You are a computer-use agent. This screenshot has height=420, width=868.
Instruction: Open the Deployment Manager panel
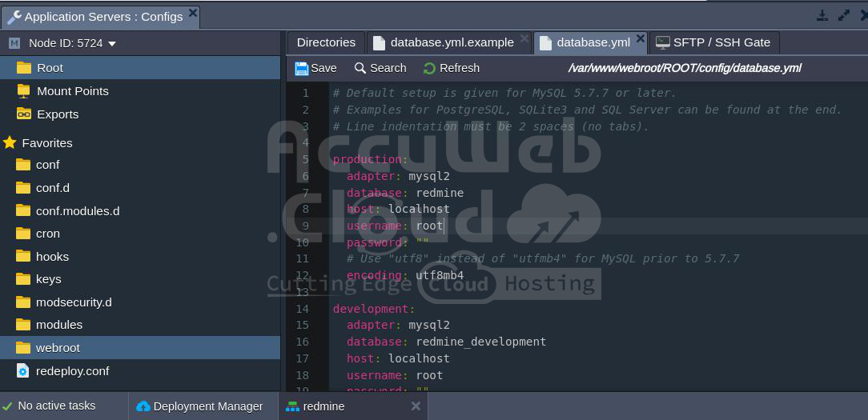(x=199, y=406)
